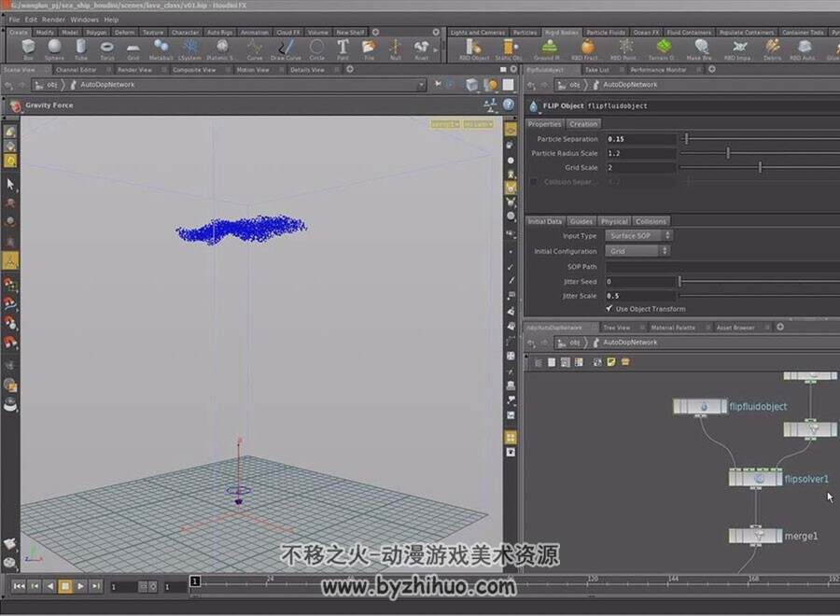
Task: Adjust the Grid Scale slider
Action: [760, 168]
